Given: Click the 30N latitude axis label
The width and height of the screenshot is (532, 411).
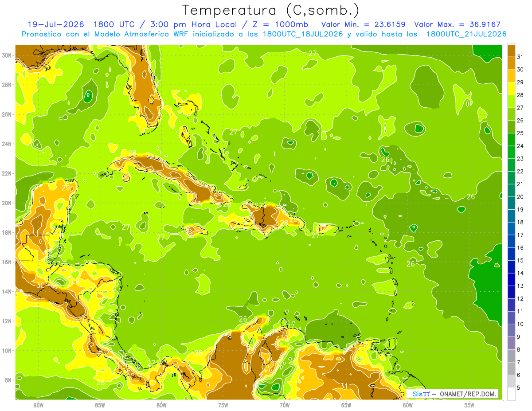Looking at the screenshot, I should coord(8,55).
